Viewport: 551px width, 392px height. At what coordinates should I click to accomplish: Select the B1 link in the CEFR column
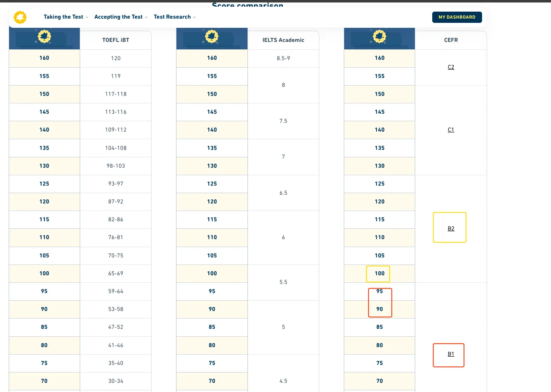pos(451,354)
